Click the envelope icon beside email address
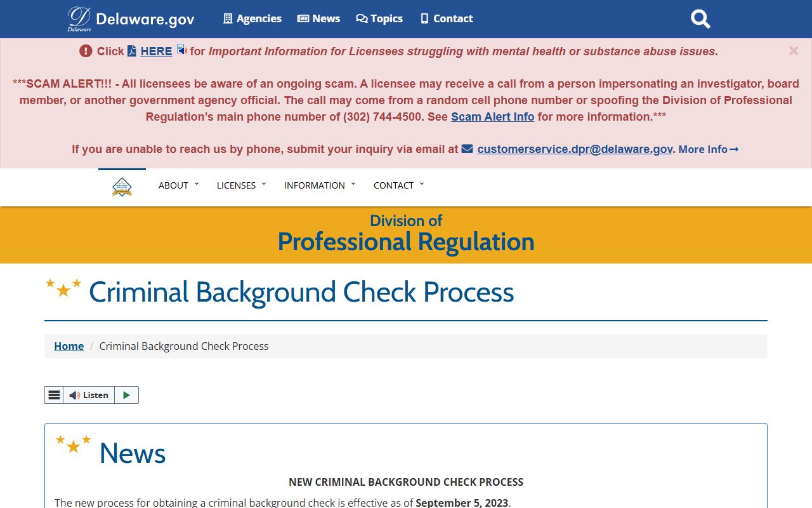The width and height of the screenshot is (812, 508). pyautogui.click(x=468, y=149)
